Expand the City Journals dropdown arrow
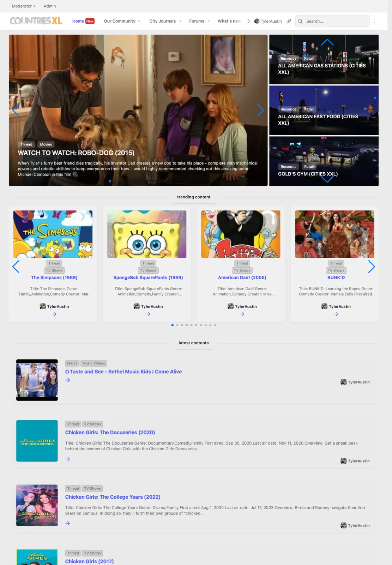 (x=180, y=21)
